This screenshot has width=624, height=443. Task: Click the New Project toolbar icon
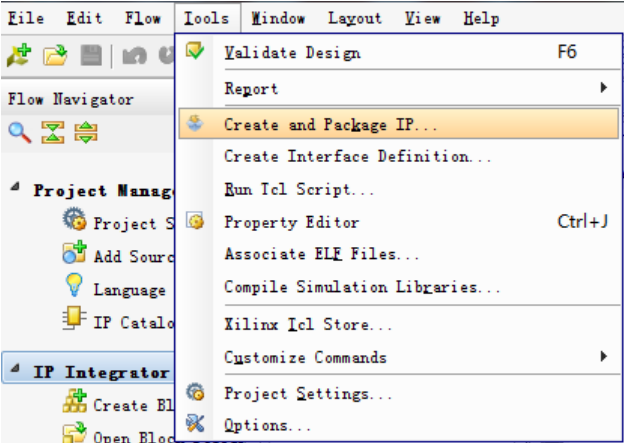coord(19,55)
